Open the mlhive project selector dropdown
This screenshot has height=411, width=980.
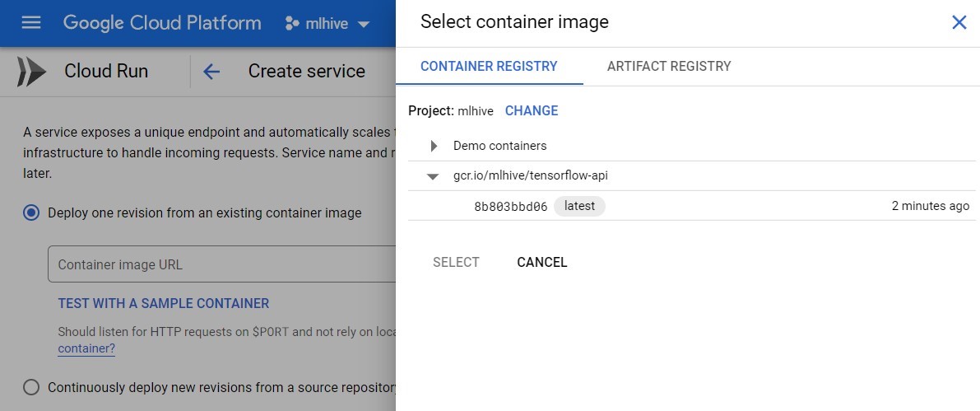coord(327,24)
